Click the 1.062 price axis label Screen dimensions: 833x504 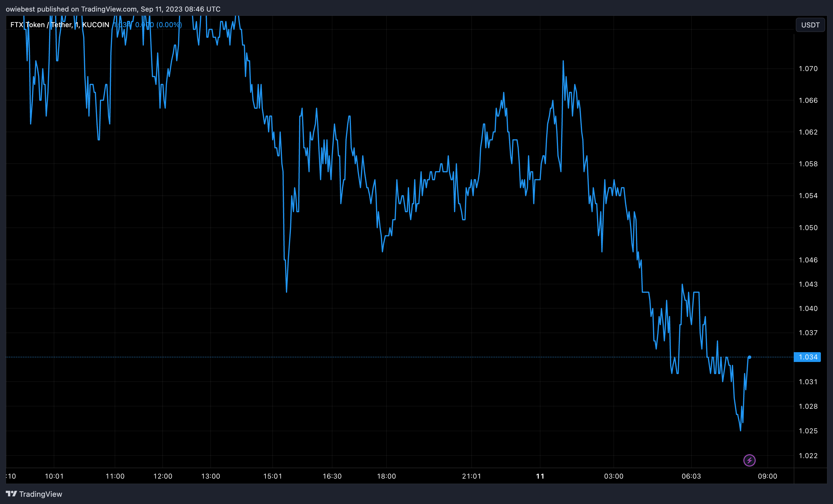(808, 132)
